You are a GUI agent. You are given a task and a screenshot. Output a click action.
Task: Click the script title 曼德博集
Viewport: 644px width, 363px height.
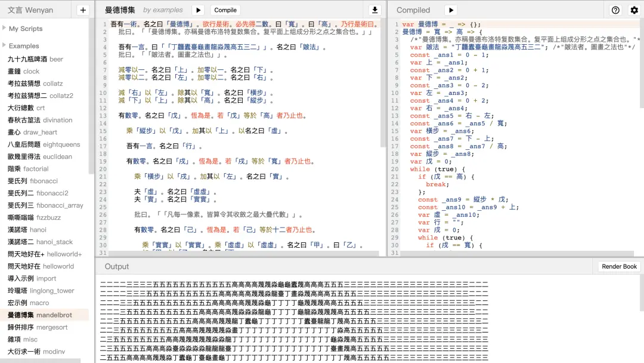pyautogui.click(x=119, y=10)
